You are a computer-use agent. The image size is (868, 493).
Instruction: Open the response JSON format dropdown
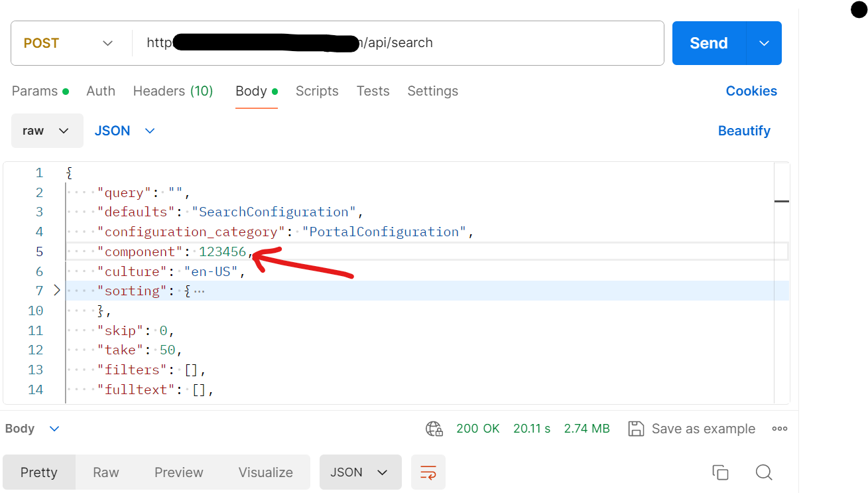tap(360, 472)
